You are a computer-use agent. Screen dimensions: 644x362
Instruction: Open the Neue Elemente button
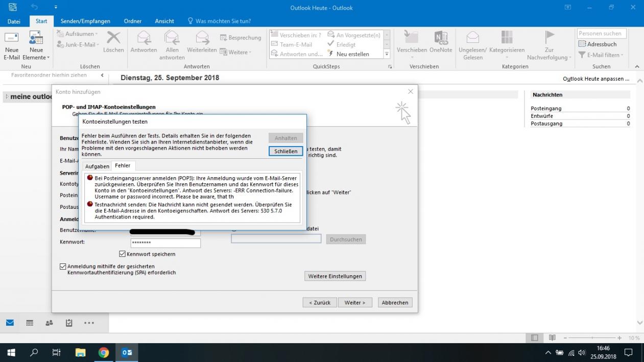click(36, 45)
